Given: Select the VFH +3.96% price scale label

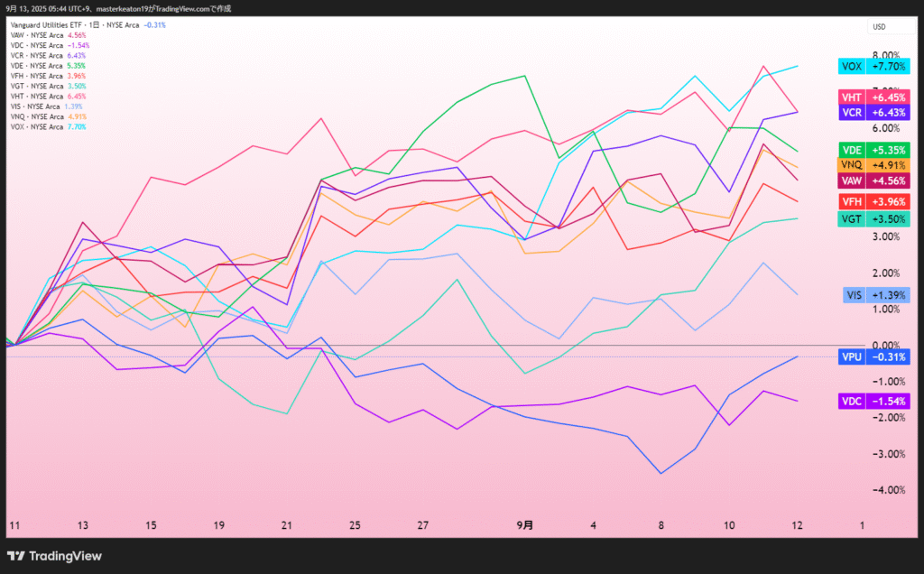Looking at the screenshot, I should 873,201.
